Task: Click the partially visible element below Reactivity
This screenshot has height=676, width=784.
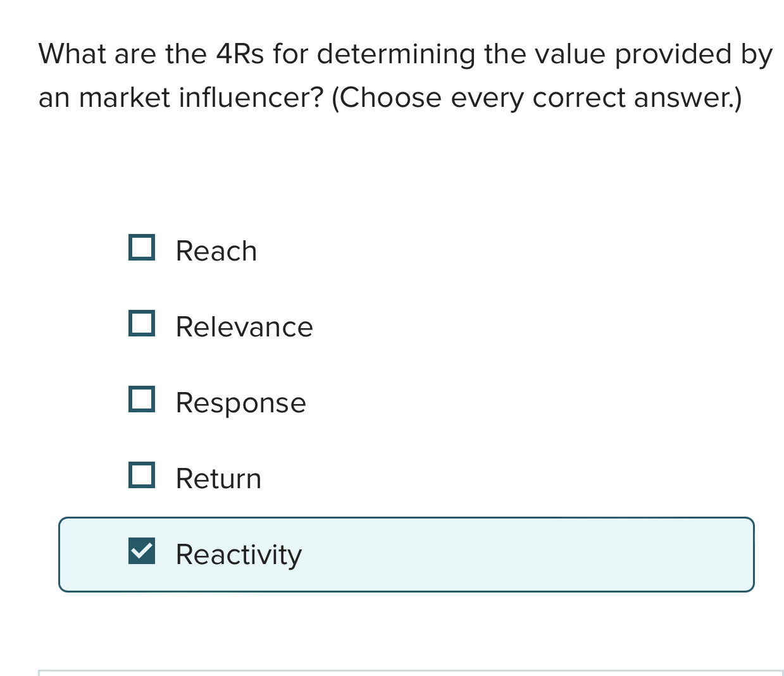Action: pyautogui.click(x=392, y=673)
